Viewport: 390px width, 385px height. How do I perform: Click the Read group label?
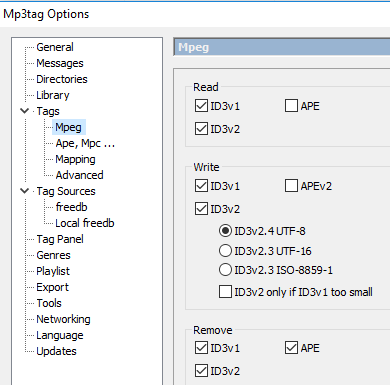click(x=206, y=87)
